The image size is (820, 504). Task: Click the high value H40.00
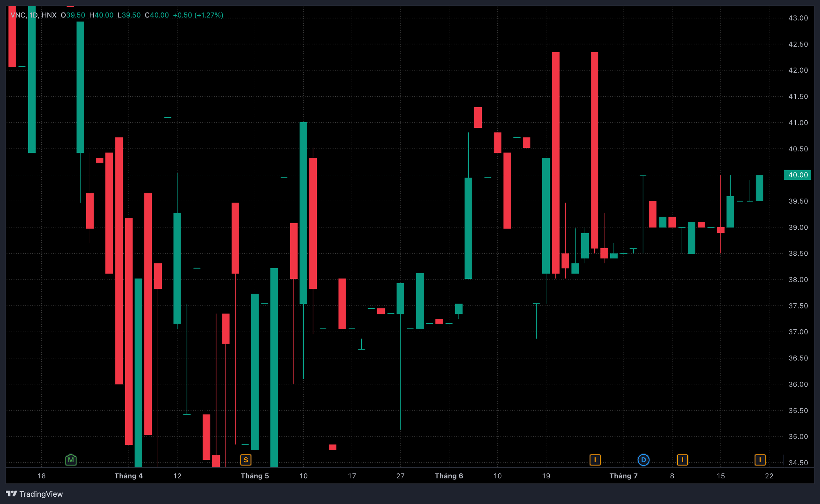102,15
